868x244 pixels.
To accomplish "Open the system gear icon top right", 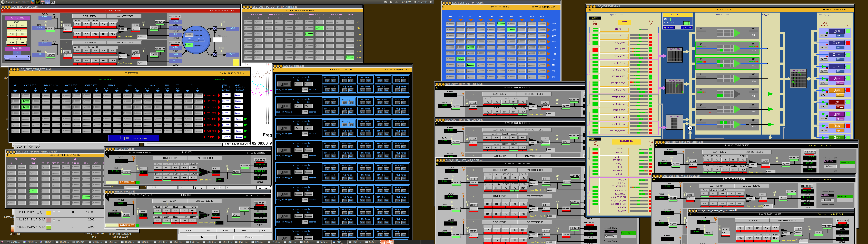I will 431,2.
